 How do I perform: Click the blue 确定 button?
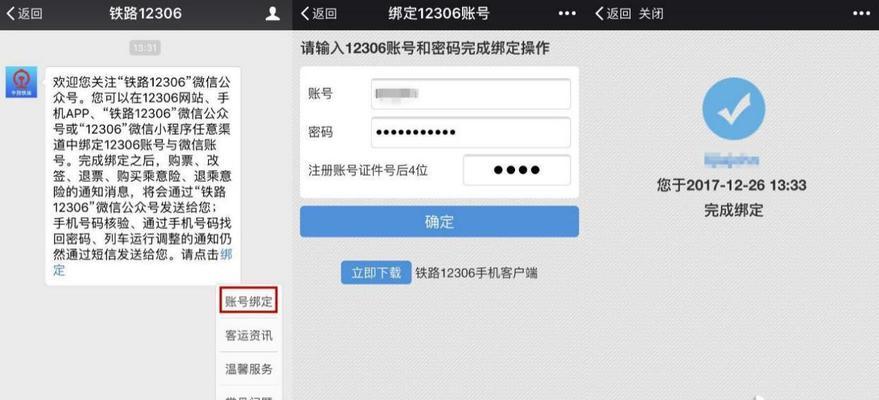(x=440, y=221)
